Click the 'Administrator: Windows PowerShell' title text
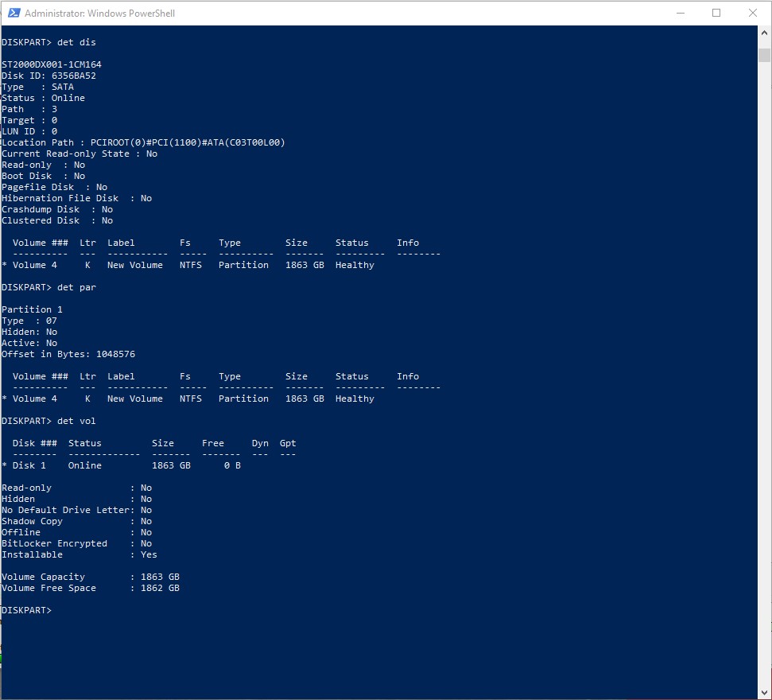772x700 pixels. pos(99,14)
